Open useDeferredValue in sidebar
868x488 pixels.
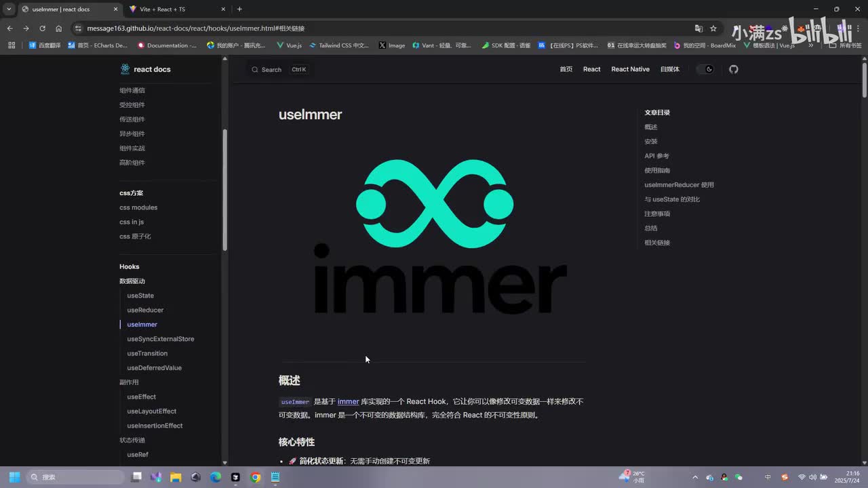click(x=154, y=368)
